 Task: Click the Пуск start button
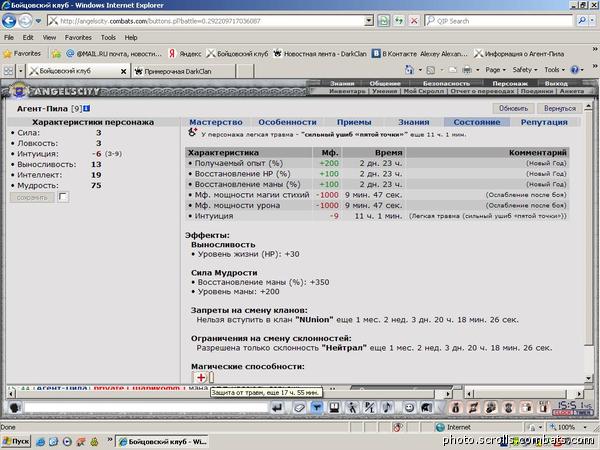coord(16,441)
